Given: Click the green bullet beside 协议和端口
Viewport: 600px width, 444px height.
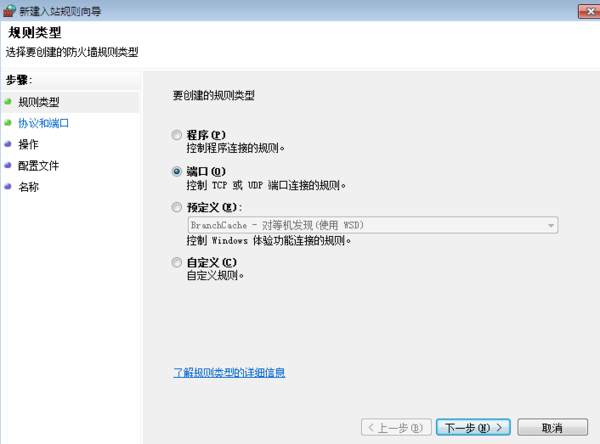Looking at the screenshot, I should (x=8, y=123).
